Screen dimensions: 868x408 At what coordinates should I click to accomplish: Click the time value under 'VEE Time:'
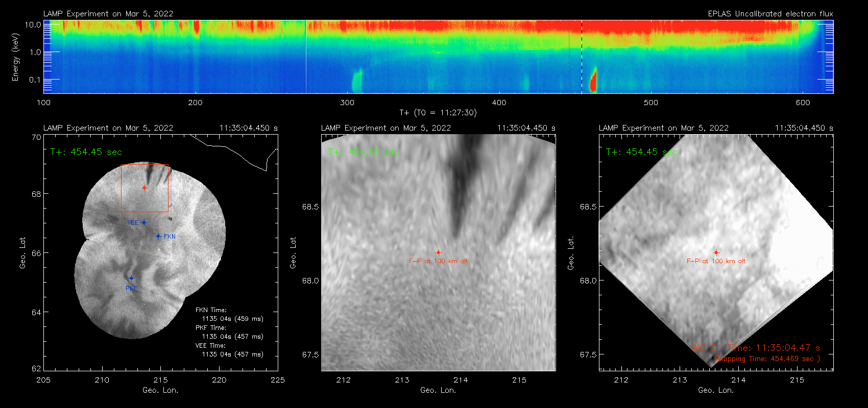click(x=233, y=354)
